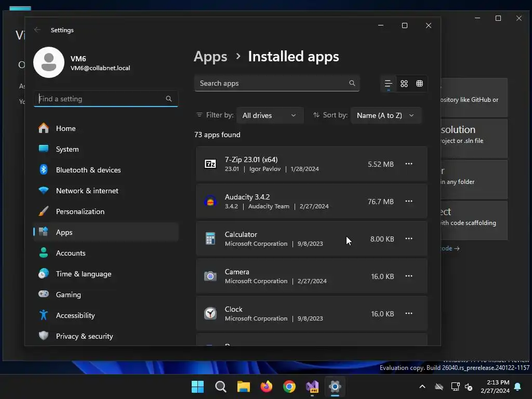Open the Windows Start menu
532x399 pixels.
[x=198, y=387]
